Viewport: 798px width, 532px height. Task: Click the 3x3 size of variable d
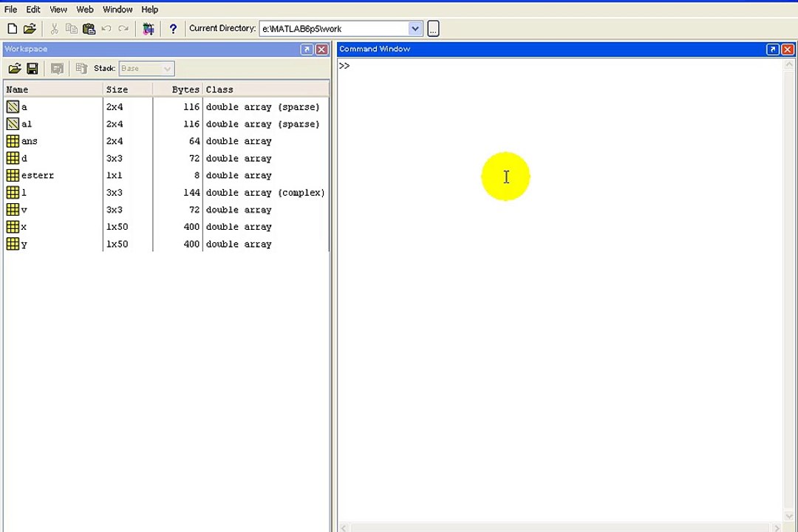pos(115,158)
